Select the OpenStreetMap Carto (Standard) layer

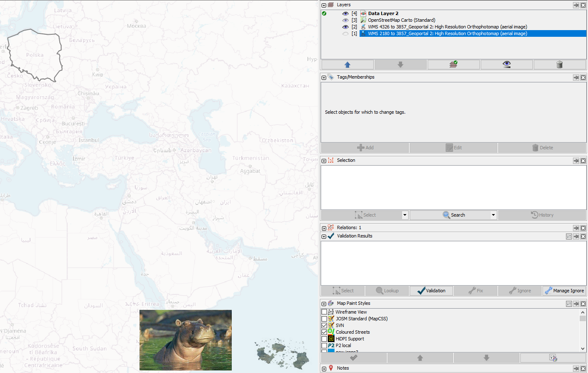pos(401,20)
